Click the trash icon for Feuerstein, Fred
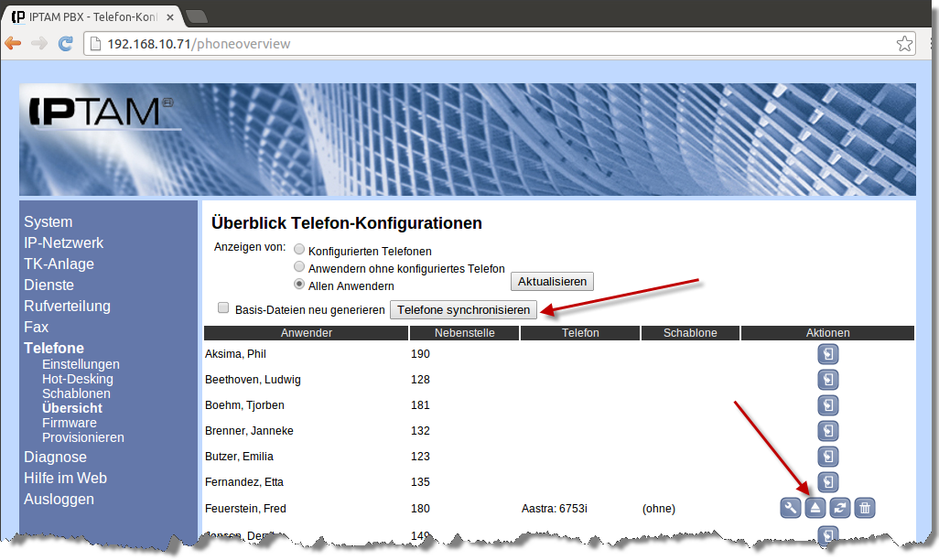The width and height of the screenshot is (939, 560). click(865, 508)
